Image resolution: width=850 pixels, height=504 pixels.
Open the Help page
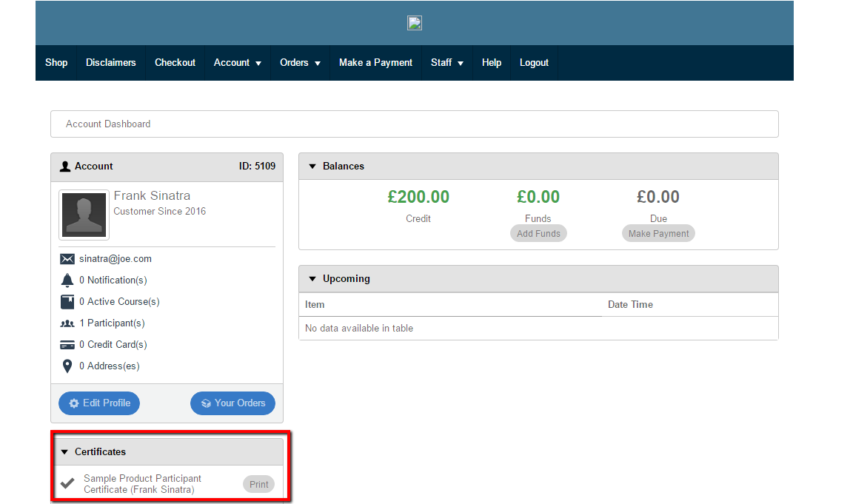(492, 63)
